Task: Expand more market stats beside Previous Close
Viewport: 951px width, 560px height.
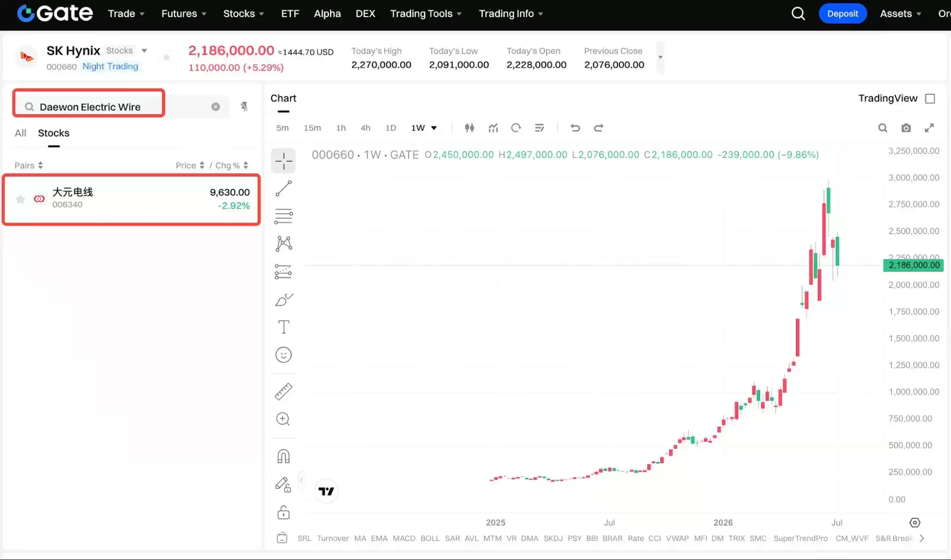Action: pyautogui.click(x=660, y=57)
